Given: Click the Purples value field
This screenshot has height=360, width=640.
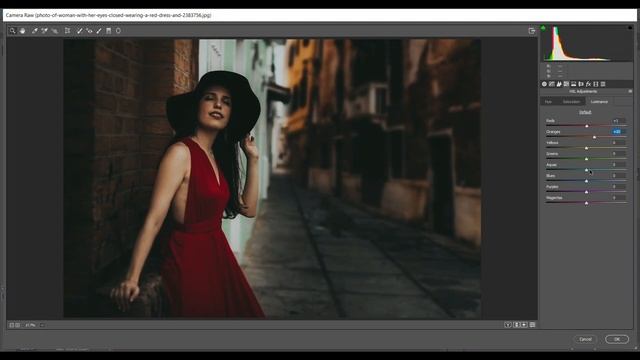Looking at the screenshot, I should tap(618, 187).
